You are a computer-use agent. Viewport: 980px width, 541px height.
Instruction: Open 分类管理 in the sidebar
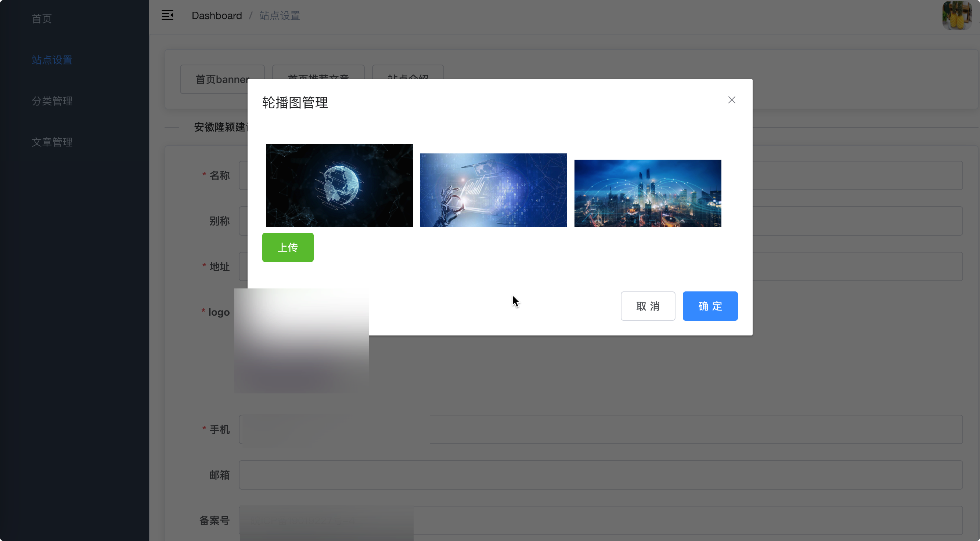52,101
